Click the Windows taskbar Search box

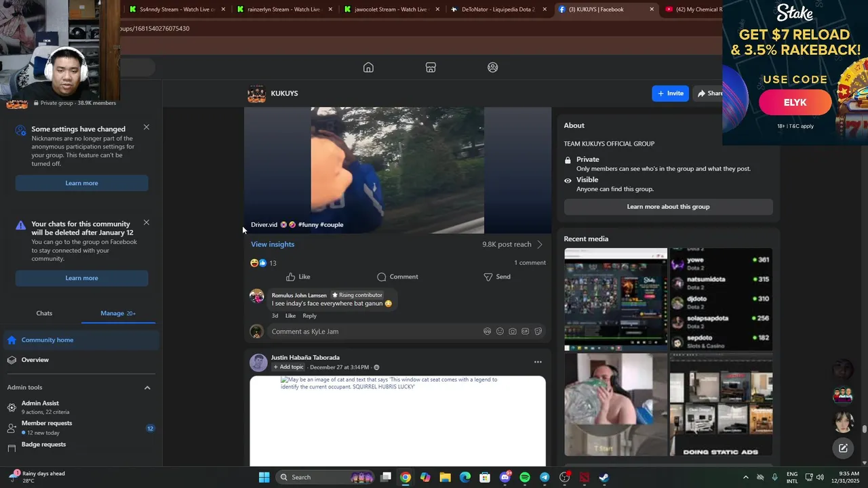click(325, 477)
